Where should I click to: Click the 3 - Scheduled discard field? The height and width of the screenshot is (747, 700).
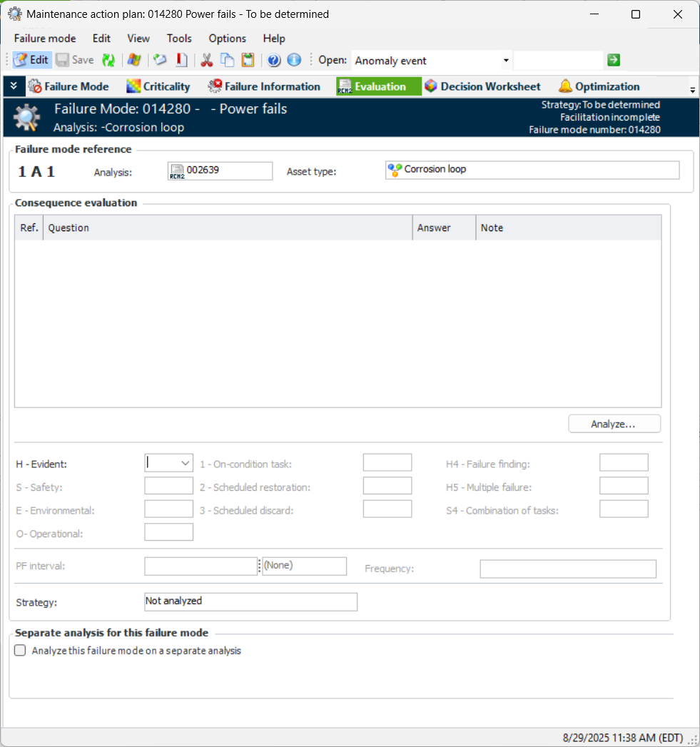pos(387,509)
